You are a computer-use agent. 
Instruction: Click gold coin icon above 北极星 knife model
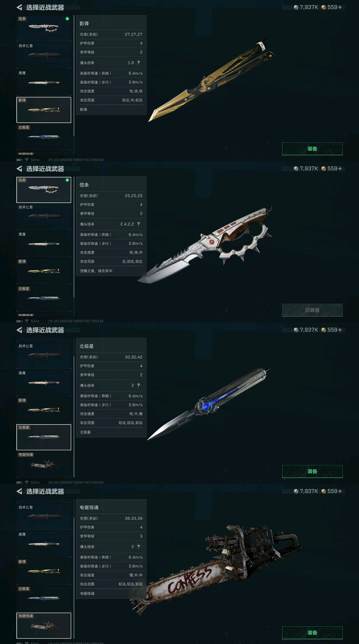coord(323,330)
